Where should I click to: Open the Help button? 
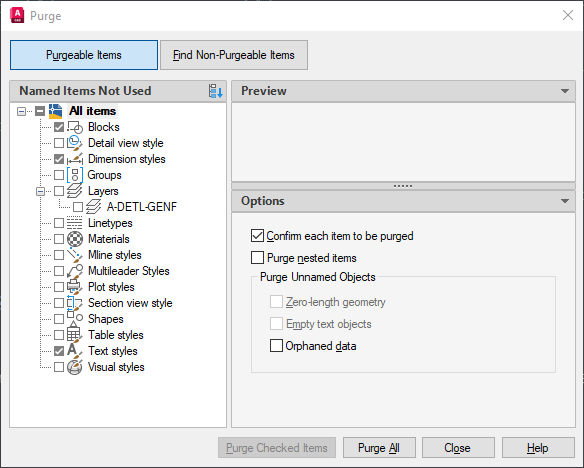[538, 448]
